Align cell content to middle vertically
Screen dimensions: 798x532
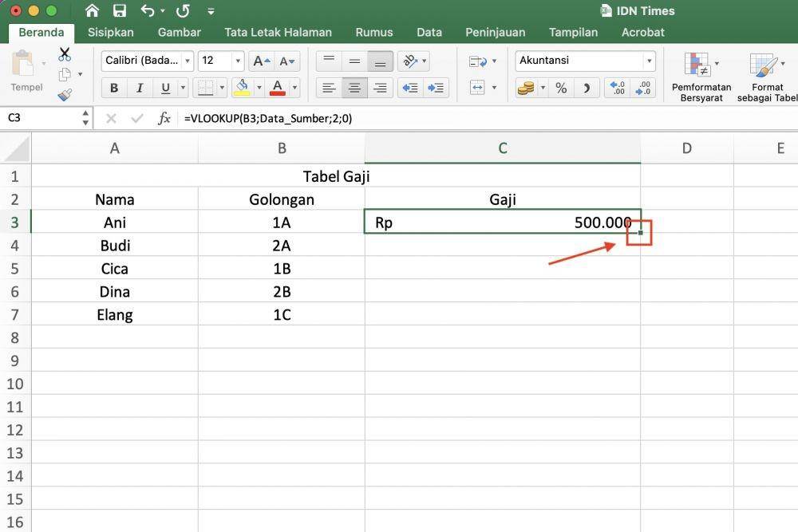coord(355,61)
